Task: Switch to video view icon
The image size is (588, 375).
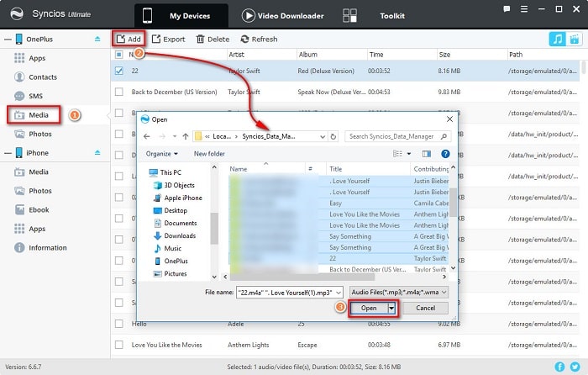Action: point(574,39)
